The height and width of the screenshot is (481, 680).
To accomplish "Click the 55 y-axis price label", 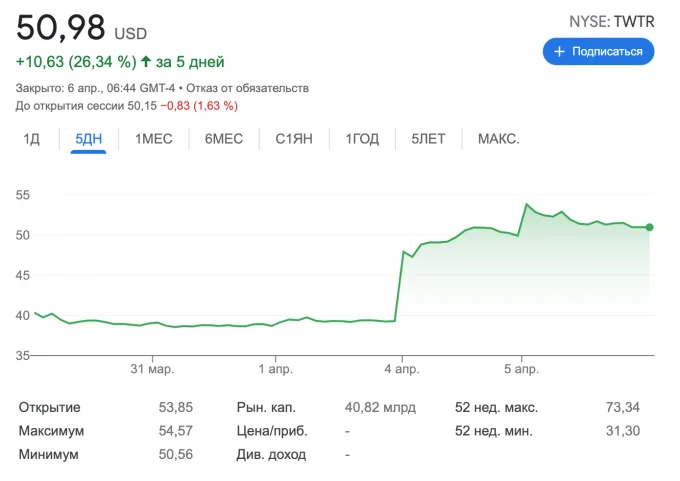I will (23, 195).
